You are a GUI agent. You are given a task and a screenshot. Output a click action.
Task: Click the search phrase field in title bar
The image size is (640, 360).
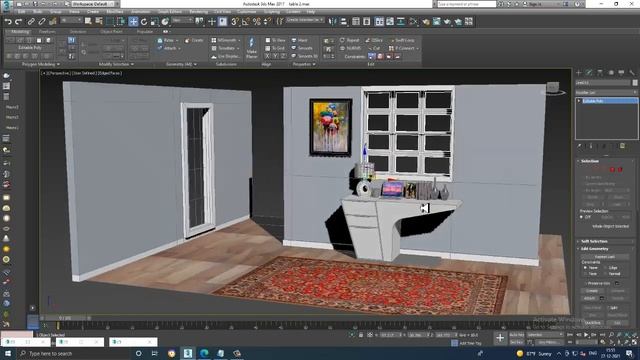pyautogui.click(x=467, y=4)
